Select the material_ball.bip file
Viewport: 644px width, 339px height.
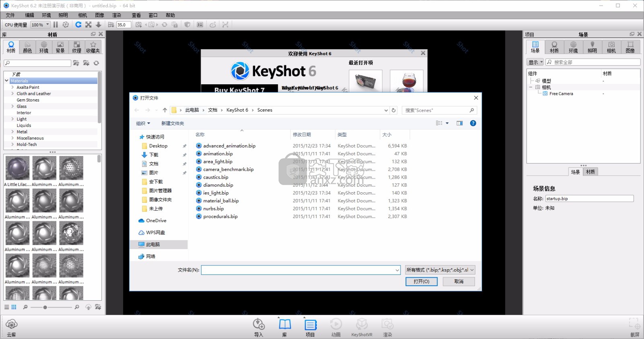[221, 201]
